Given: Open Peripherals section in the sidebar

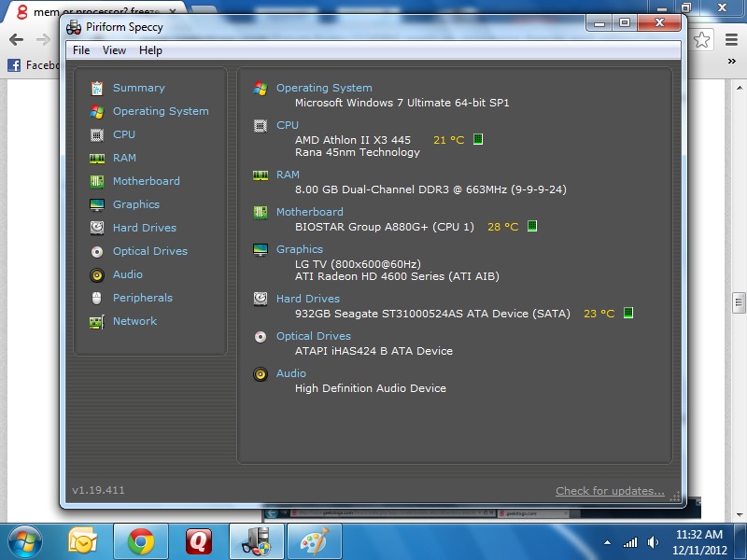Looking at the screenshot, I should pos(143,298).
